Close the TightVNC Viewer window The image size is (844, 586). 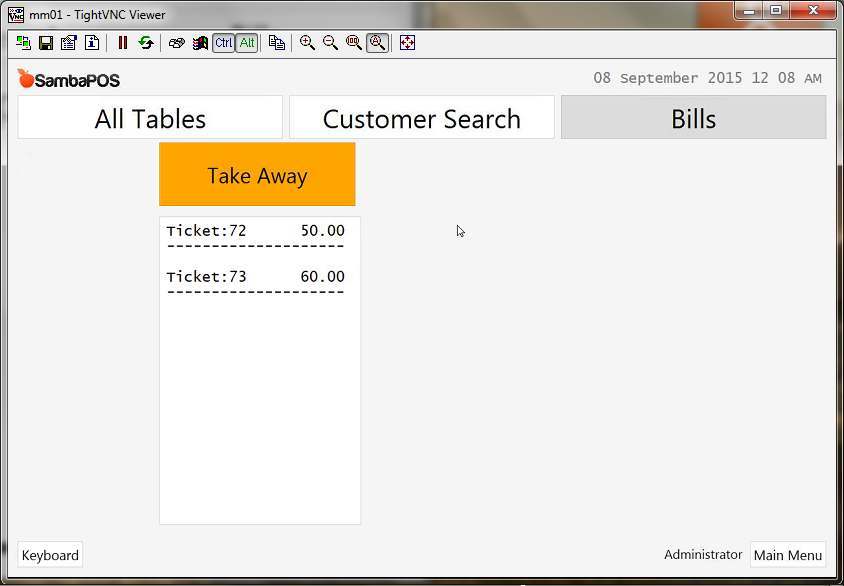coord(812,11)
